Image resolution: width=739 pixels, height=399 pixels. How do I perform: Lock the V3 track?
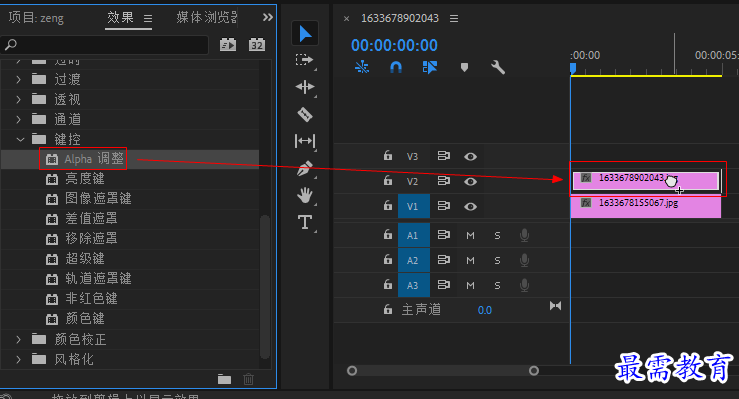pos(387,155)
